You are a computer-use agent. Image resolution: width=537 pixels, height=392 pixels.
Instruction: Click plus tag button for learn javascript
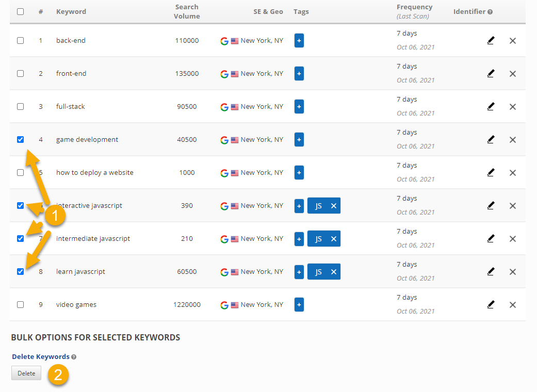coord(299,272)
